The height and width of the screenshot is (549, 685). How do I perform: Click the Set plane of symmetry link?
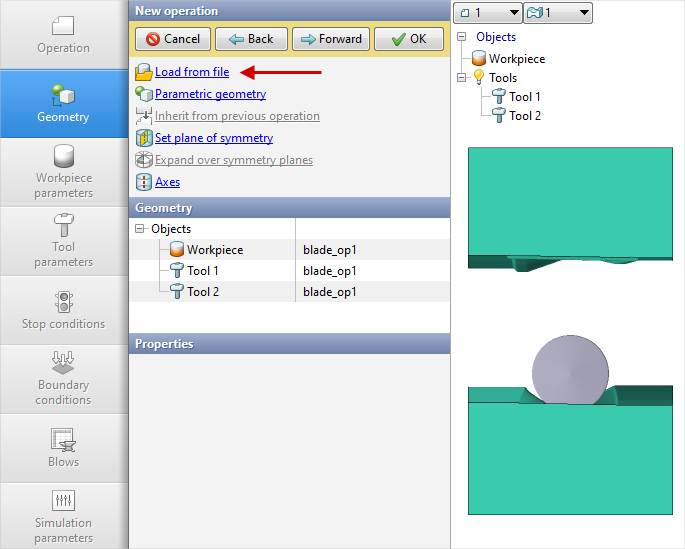click(214, 138)
